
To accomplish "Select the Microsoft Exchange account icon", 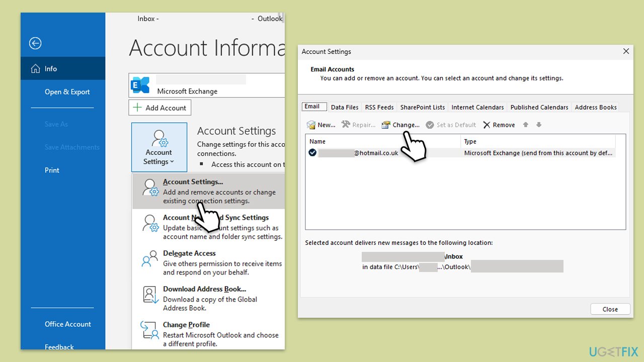I will click(140, 85).
